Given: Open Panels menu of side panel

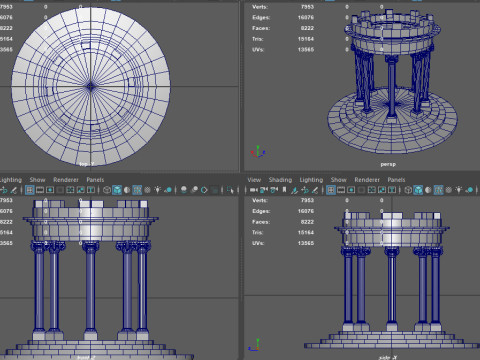Looking at the screenshot, I should (396, 180).
